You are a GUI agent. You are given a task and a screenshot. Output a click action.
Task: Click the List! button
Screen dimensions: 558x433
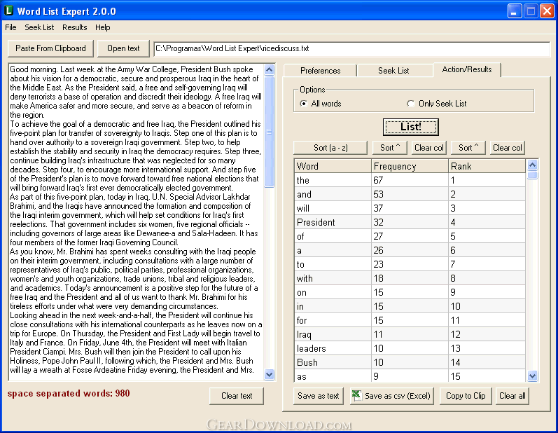tap(411, 127)
